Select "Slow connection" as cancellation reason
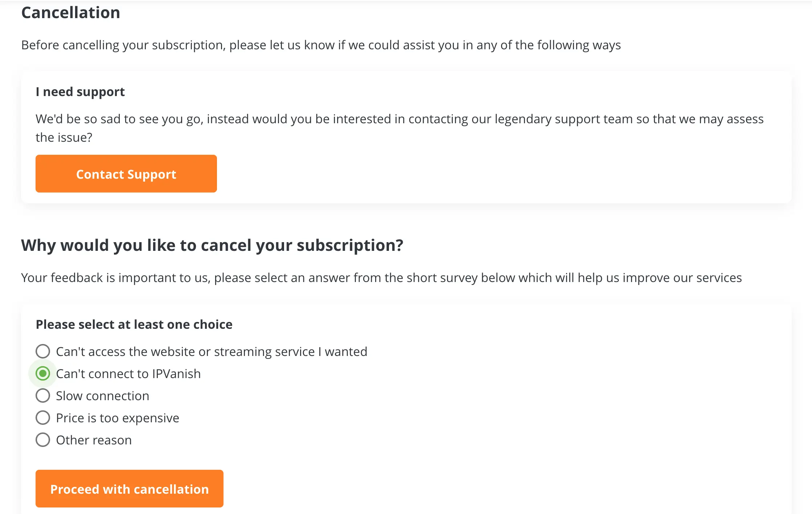This screenshot has width=812, height=514. click(x=43, y=395)
